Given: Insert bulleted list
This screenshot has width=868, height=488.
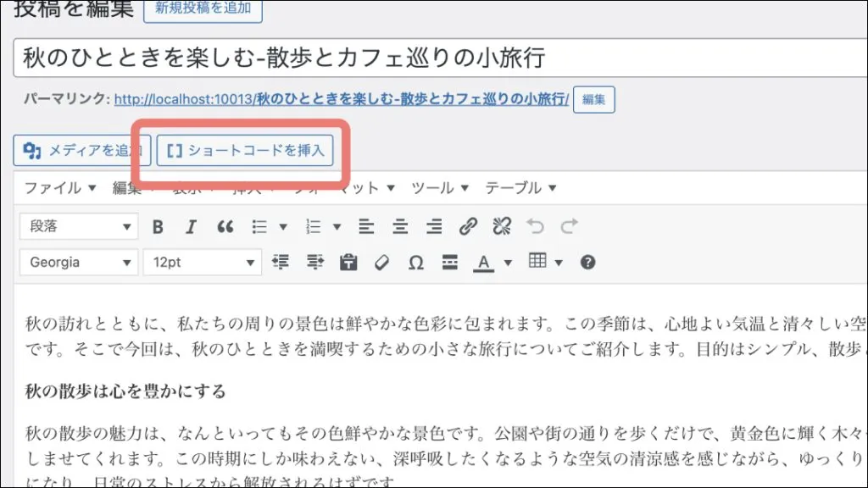Looking at the screenshot, I should click(x=259, y=227).
